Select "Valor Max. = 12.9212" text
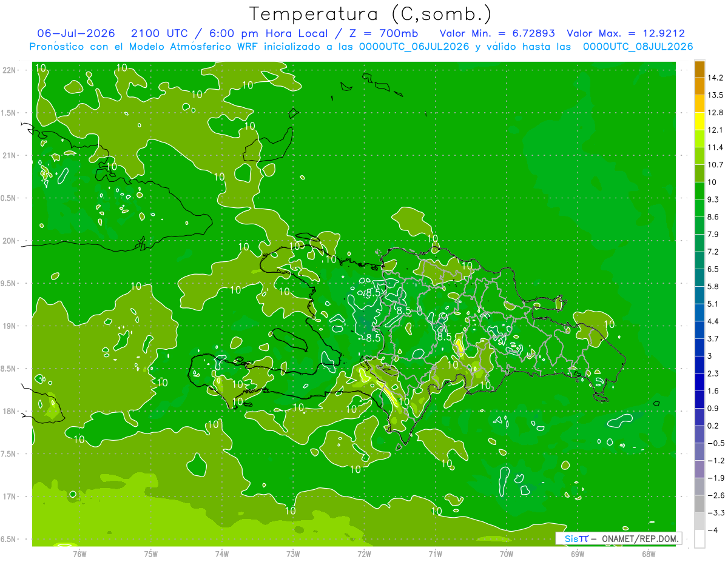The width and height of the screenshot is (728, 562). (x=626, y=33)
